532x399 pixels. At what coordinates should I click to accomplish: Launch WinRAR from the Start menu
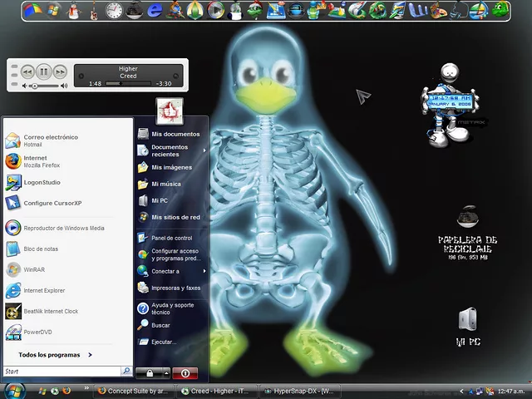(33, 269)
